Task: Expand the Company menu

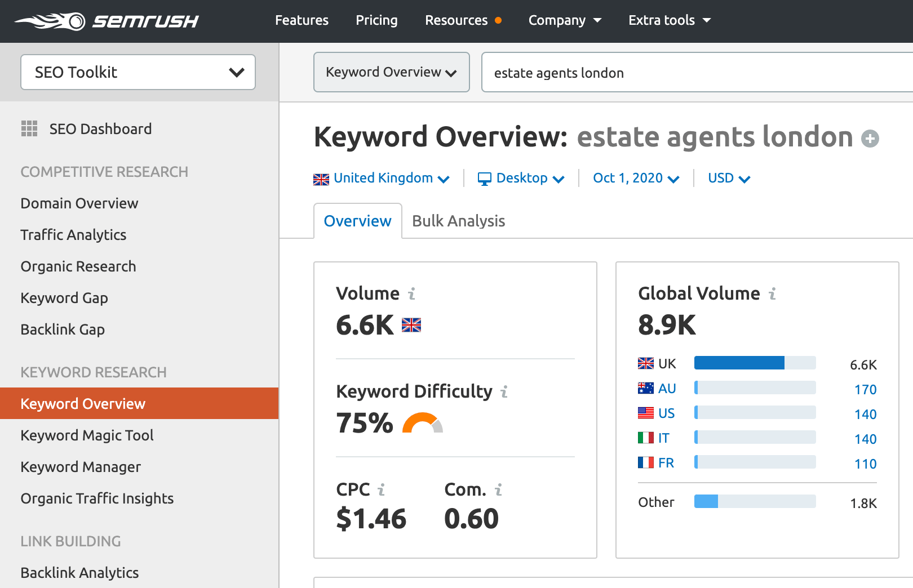Action: pos(565,20)
